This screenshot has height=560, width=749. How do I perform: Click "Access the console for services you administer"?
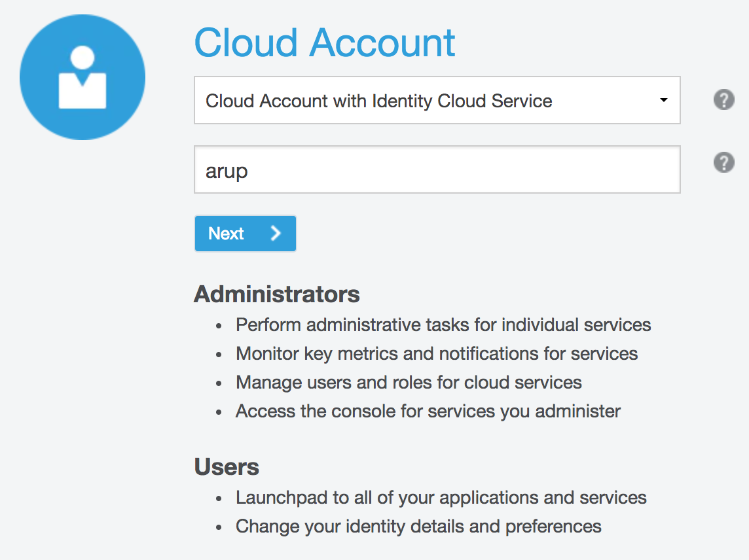[428, 411]
